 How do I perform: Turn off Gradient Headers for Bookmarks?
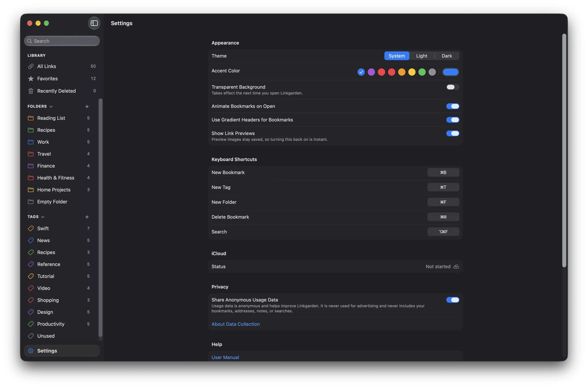point(453,120)
